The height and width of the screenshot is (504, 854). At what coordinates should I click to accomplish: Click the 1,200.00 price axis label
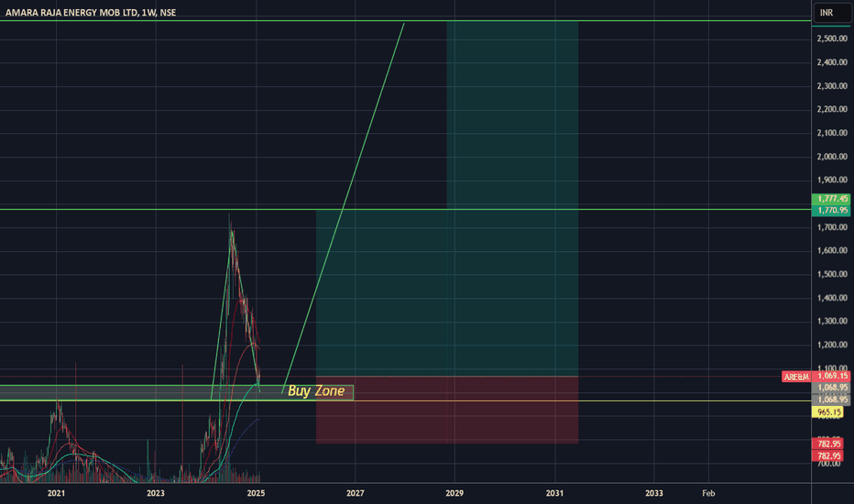[832, 345]
